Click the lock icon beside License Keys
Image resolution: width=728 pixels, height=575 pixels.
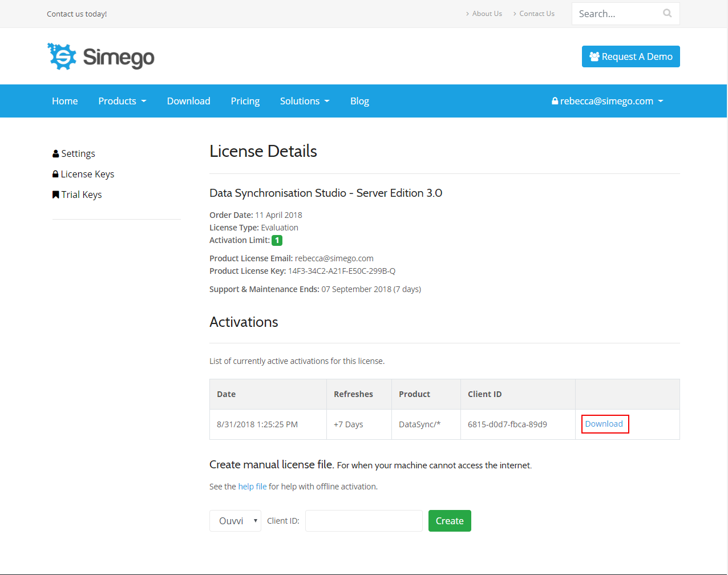click(55, 174)
